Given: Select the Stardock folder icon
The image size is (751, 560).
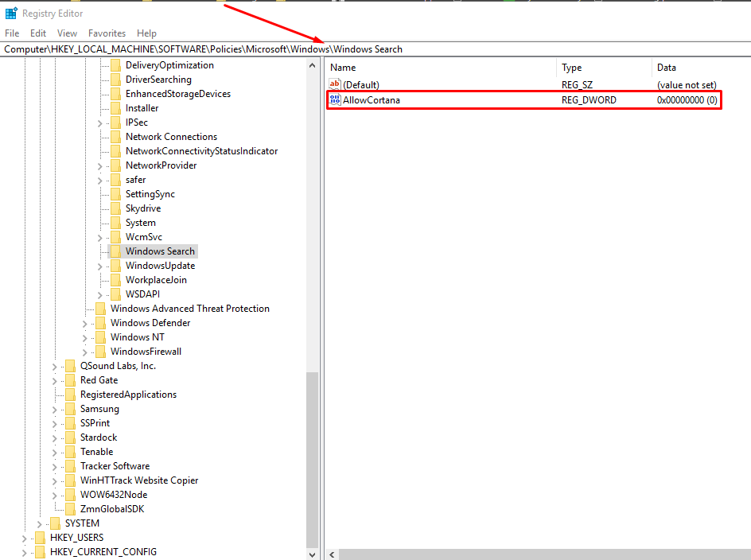Looking at the screenshot, I should (x=70, y=437).
